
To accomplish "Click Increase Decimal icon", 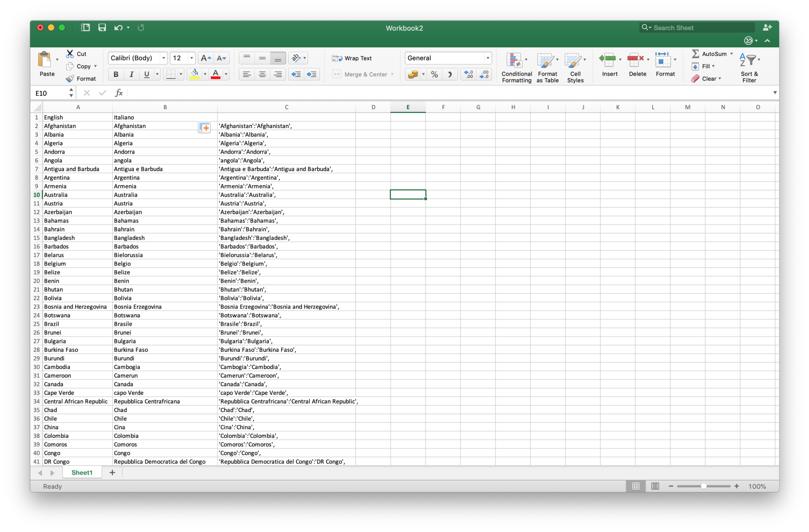I will [468, 74].
